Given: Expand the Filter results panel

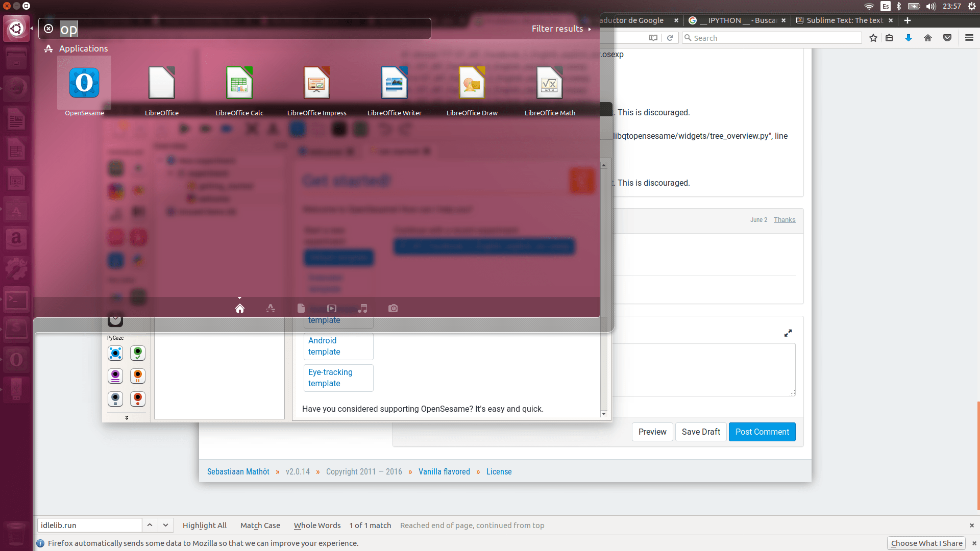Looking at the screenshot, I should (561, 29).
